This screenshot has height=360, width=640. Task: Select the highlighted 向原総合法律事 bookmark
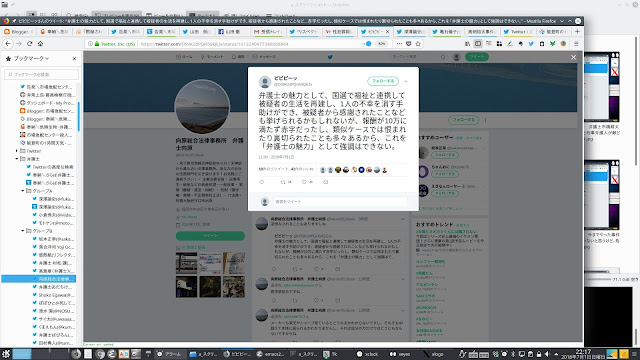(38, 279)
